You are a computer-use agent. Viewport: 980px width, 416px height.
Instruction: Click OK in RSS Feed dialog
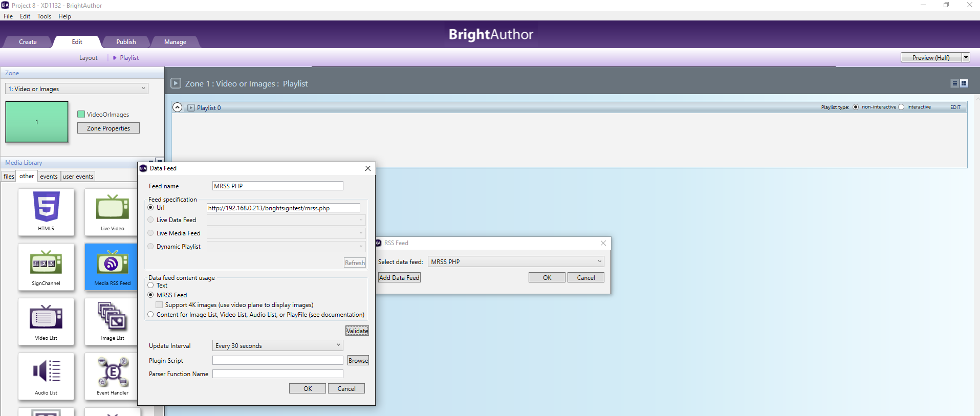click(x=547, y=278)
